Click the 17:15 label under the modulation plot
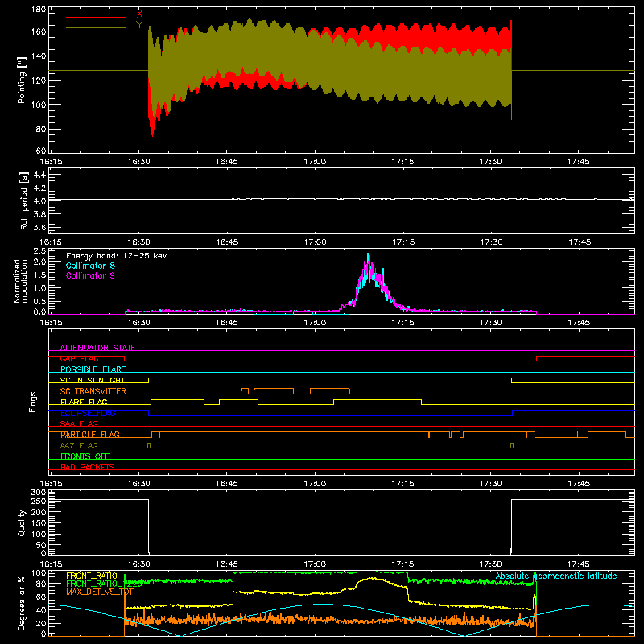 [402, 323]
